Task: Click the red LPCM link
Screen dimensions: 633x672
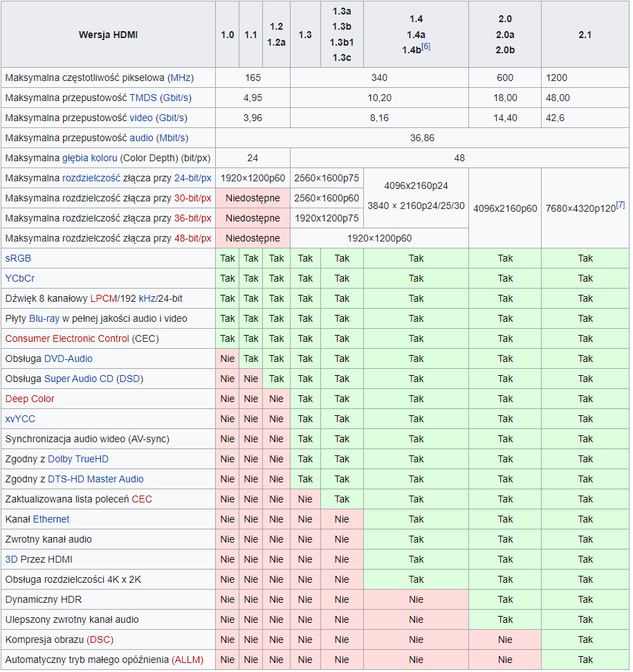Action: (x=104, y=299)
